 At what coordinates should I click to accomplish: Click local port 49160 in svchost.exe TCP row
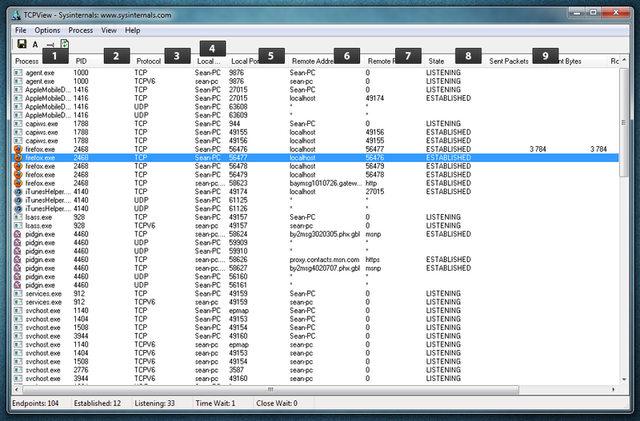pos(238,336)
